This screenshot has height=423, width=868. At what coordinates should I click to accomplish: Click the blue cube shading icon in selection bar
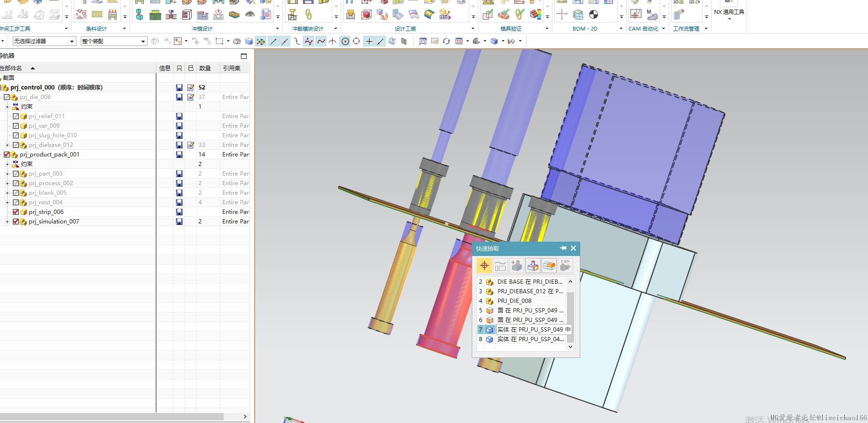pyautogui.click(x=249, y=41)
